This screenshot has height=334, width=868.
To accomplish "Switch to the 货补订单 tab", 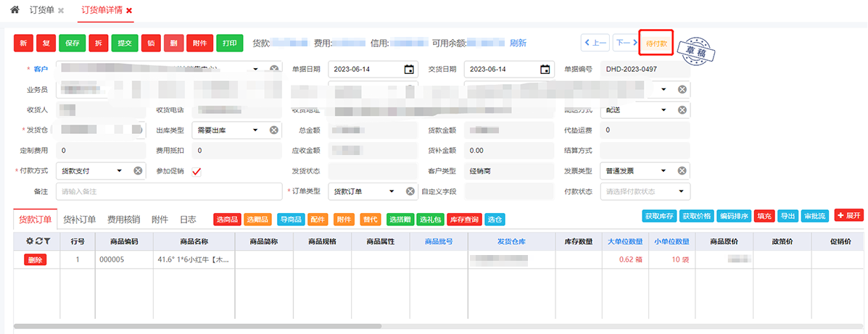I will pyautogui.click(x=79, y=219).
